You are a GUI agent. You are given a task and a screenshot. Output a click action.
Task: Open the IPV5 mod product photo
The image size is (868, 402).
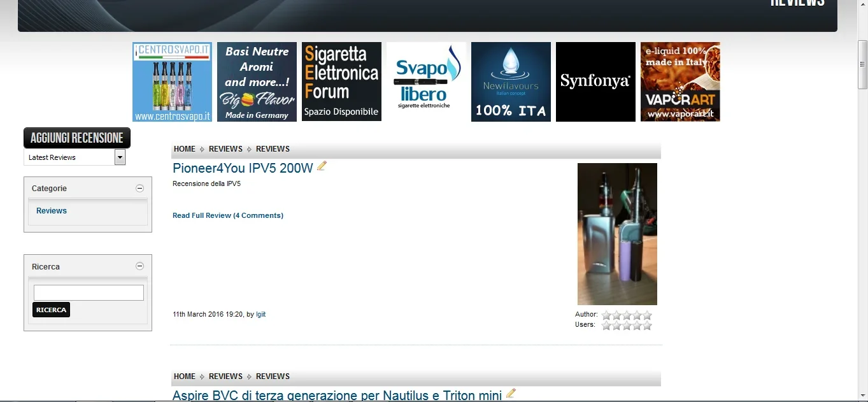[617, 234]
